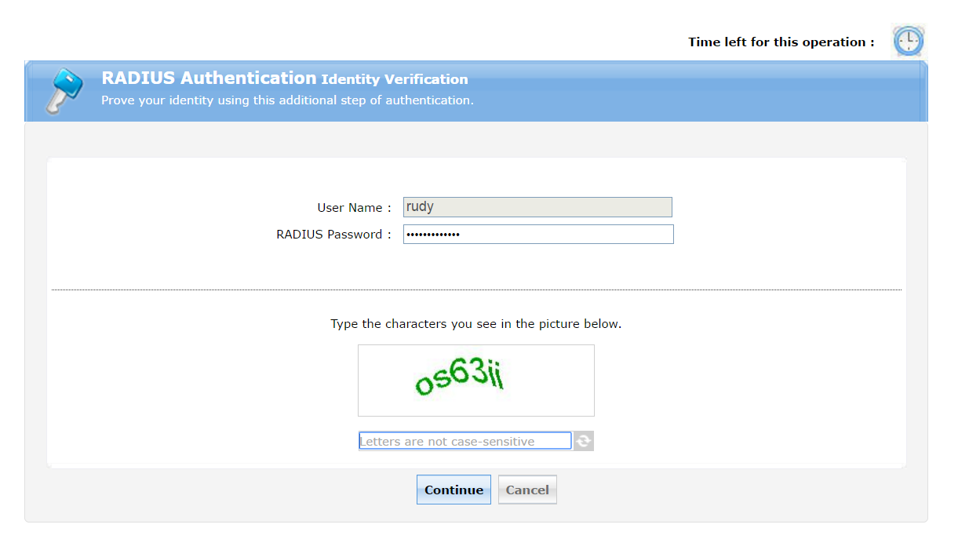
Task: Click the dotted separator line above captcha
Action: click(x=475, y=290)
